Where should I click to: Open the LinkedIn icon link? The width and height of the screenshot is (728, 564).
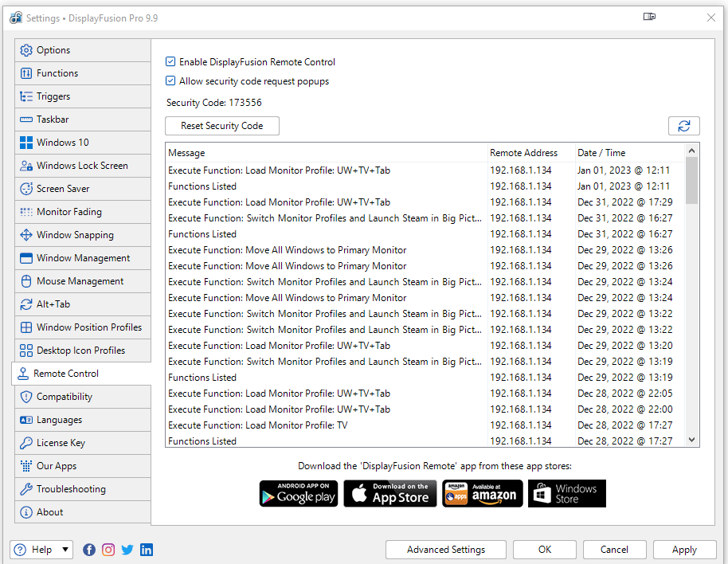pyautogui.click(x=147, y=550)
